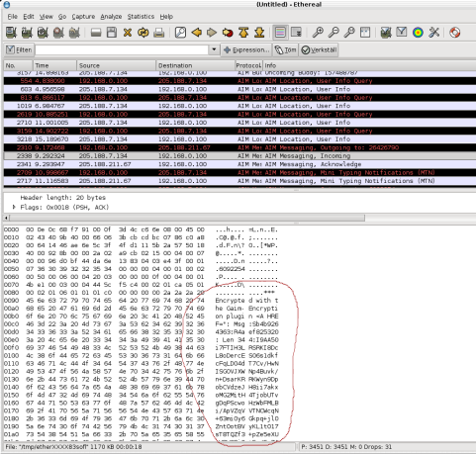Jump to first packet icon
This screenshot has width=476, height=454.
[243, 33]
